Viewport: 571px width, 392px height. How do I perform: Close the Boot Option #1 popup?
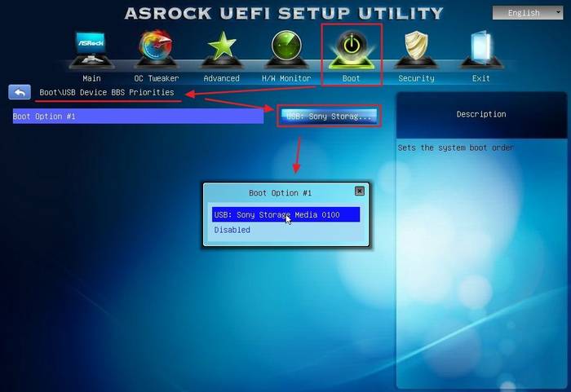[x=359, y=192]
